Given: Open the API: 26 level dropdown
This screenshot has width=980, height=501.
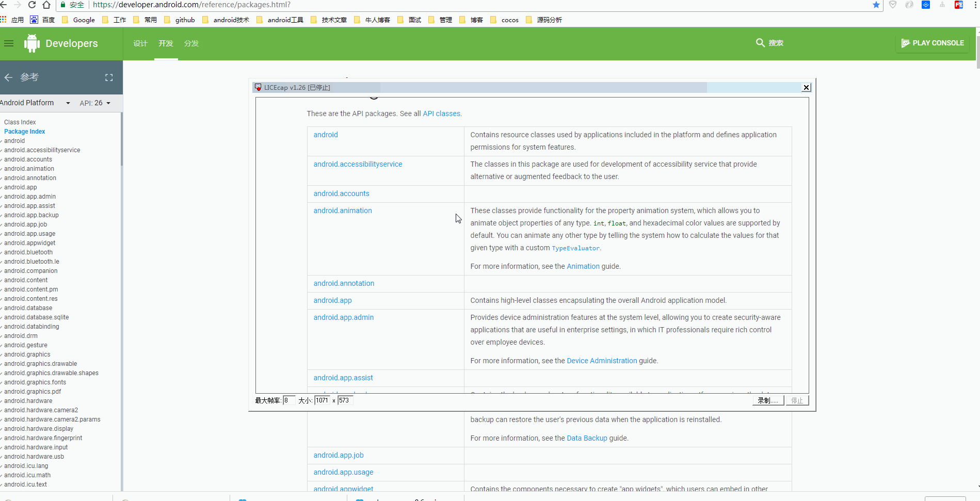Looking at the screenshot, I should click(95, 103).
